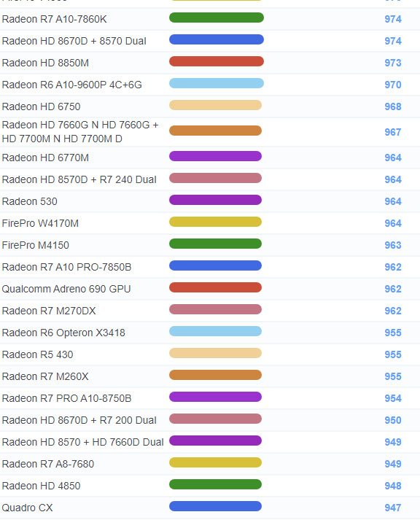Click score 967 for HD 7660G + HD 7700M
The image size is (420, 520).
coord(393,132)
